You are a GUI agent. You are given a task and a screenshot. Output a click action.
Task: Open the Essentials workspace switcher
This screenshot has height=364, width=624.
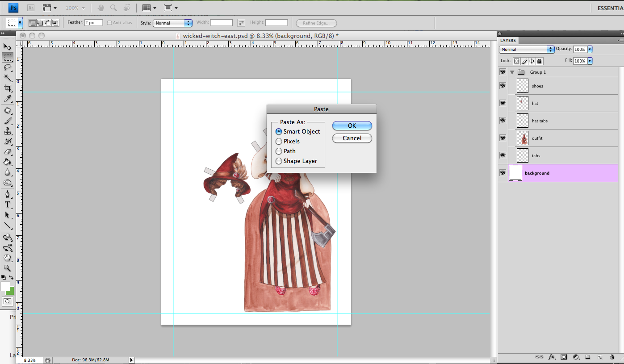(x=610, y=8)
